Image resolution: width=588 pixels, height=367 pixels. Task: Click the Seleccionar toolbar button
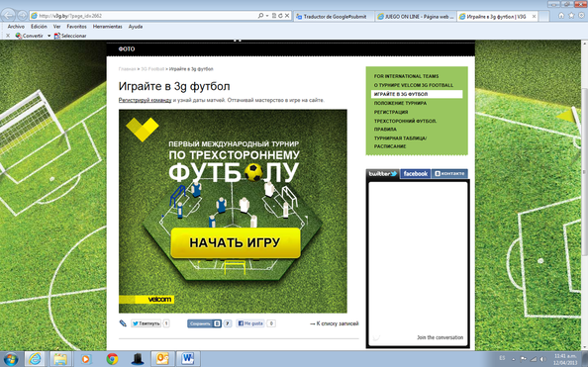point(70,36)
